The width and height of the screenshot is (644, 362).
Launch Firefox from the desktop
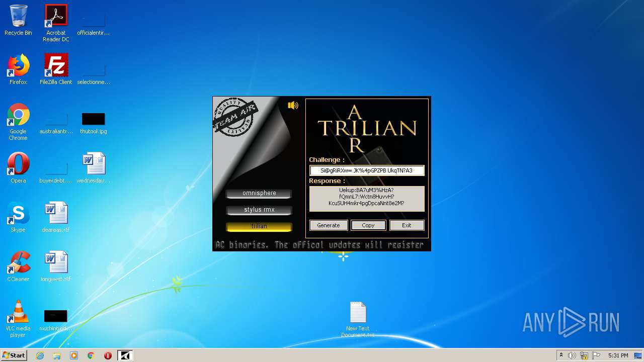coord(18,69)
